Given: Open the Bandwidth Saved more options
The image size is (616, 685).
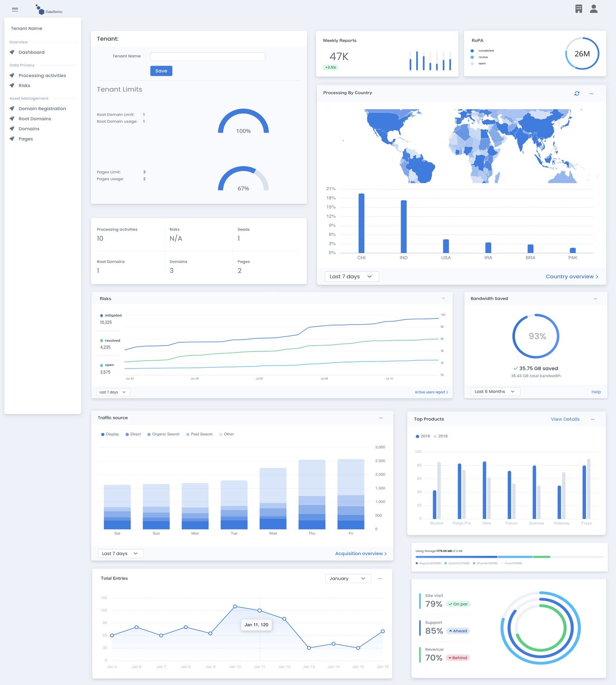Looking at the screenshot, I should tap(595, 299).
